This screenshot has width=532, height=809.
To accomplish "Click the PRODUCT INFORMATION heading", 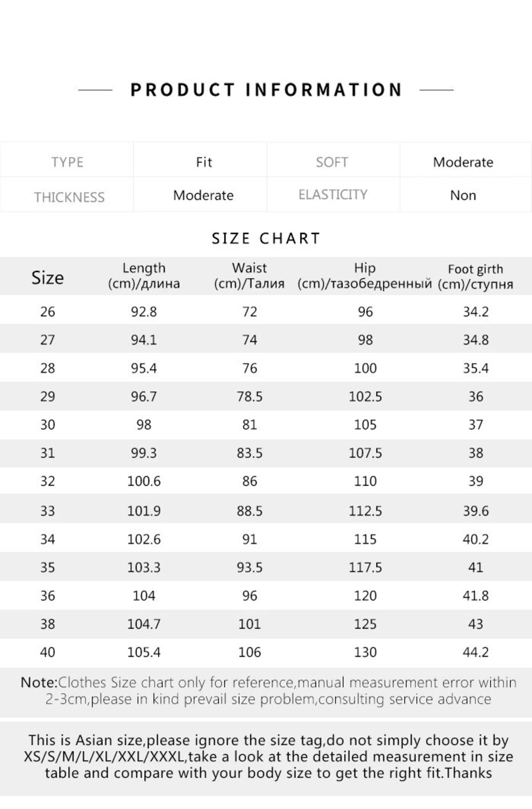I will pos(266,90).
